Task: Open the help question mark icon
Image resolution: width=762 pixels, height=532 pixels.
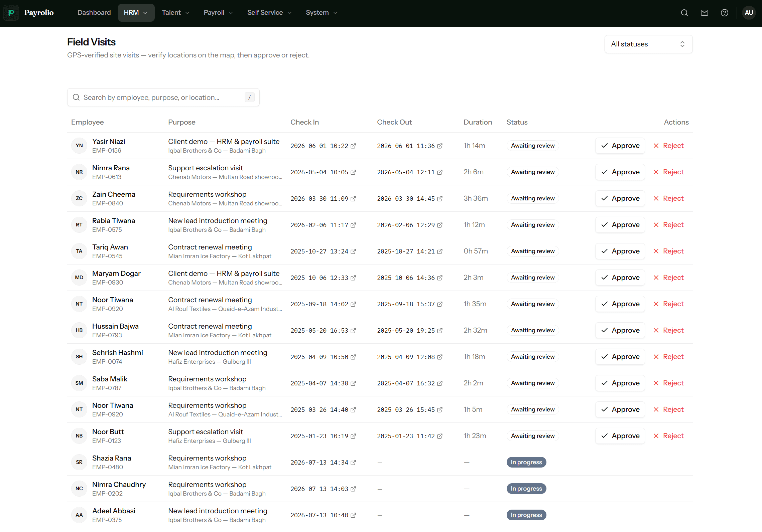Action: point(724,13)
